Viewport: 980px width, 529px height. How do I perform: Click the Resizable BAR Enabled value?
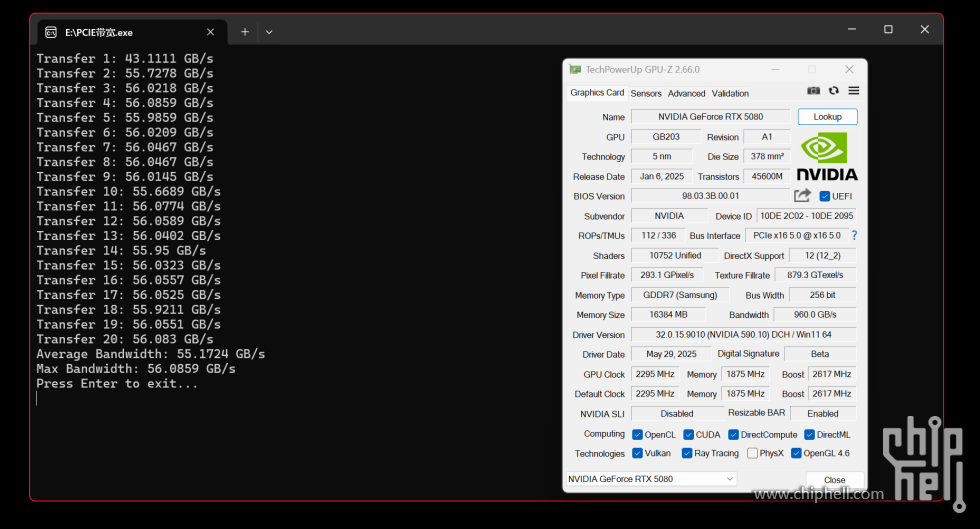822,414
